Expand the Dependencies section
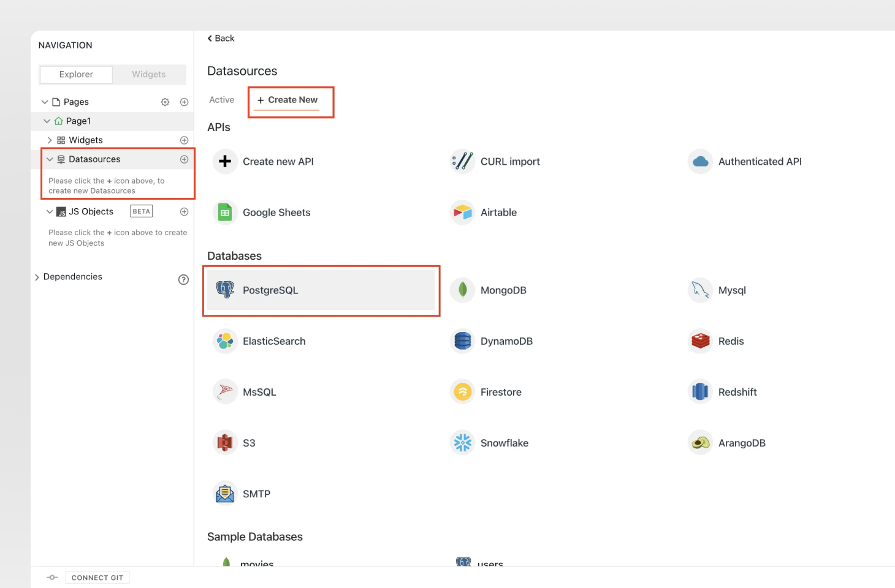Viewport: 895px width, 588px height. point(37,276)
